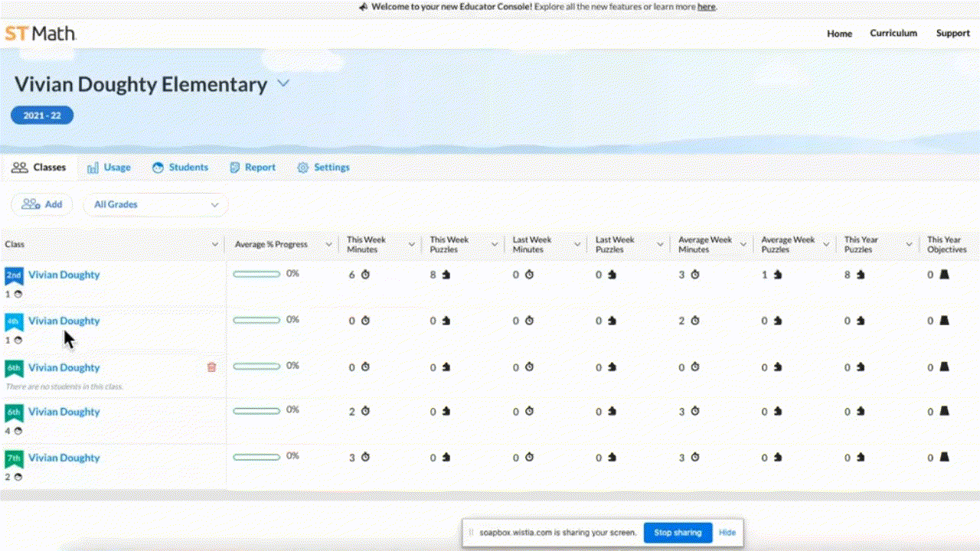Viewport: 980px width, 551px height.
Task: Hide the screen sharing notification bar
Action: coord(727,533)
